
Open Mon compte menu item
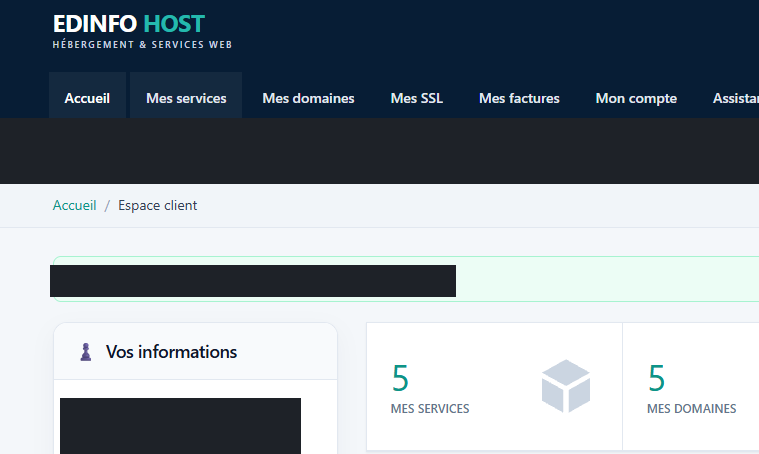pos(636,98)
